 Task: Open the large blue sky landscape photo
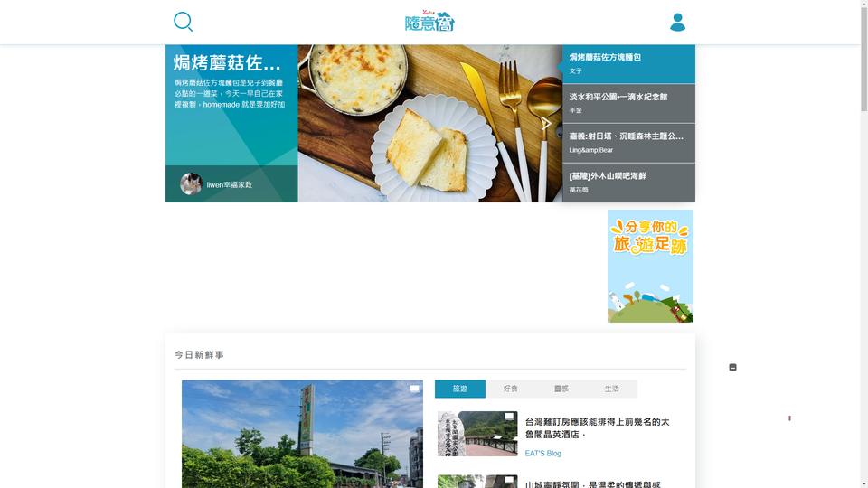tap(302, 434)
